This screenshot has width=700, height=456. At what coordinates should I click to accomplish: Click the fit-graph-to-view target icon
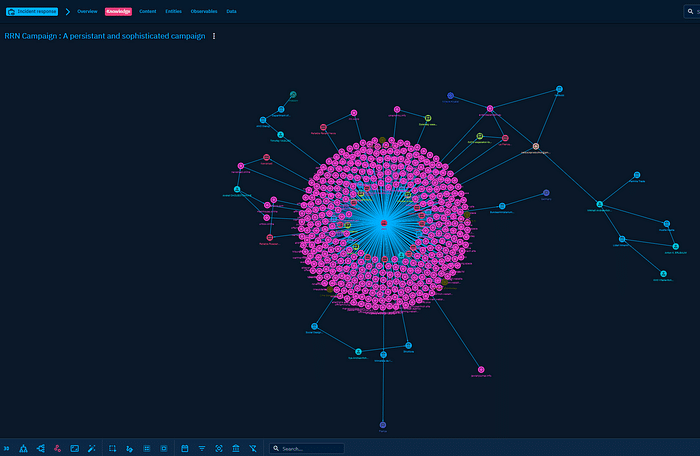219,449
